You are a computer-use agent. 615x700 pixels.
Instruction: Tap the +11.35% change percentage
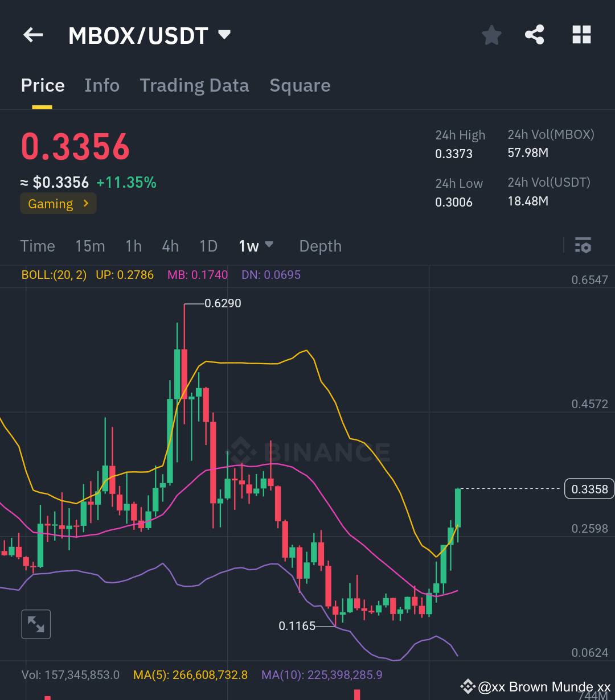coord(126,183)
